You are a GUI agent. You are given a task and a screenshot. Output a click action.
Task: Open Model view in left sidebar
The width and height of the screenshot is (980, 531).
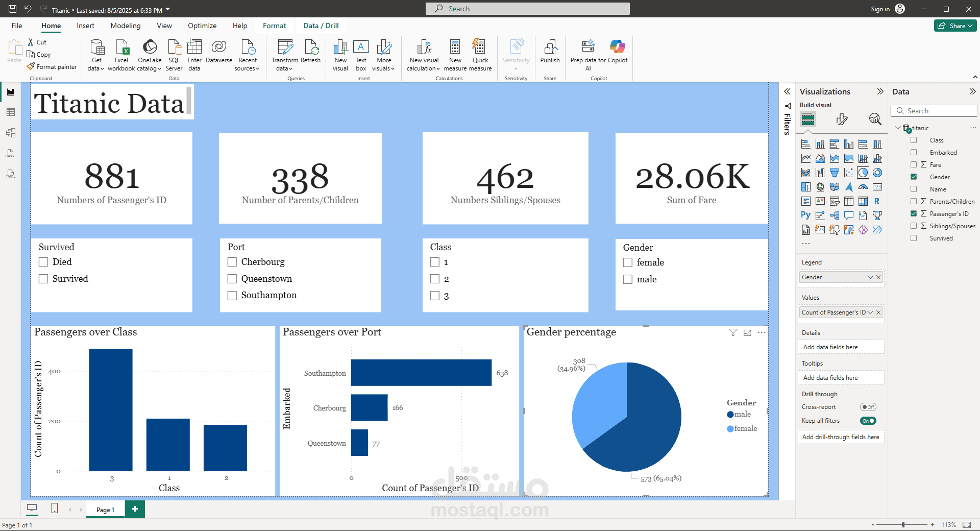(x=11, y=133)
